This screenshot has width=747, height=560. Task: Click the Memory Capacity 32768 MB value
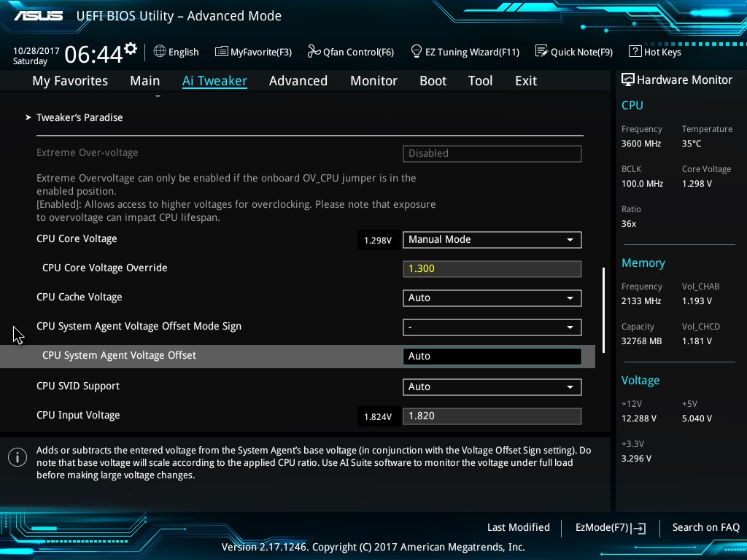[x=642, y=341]
